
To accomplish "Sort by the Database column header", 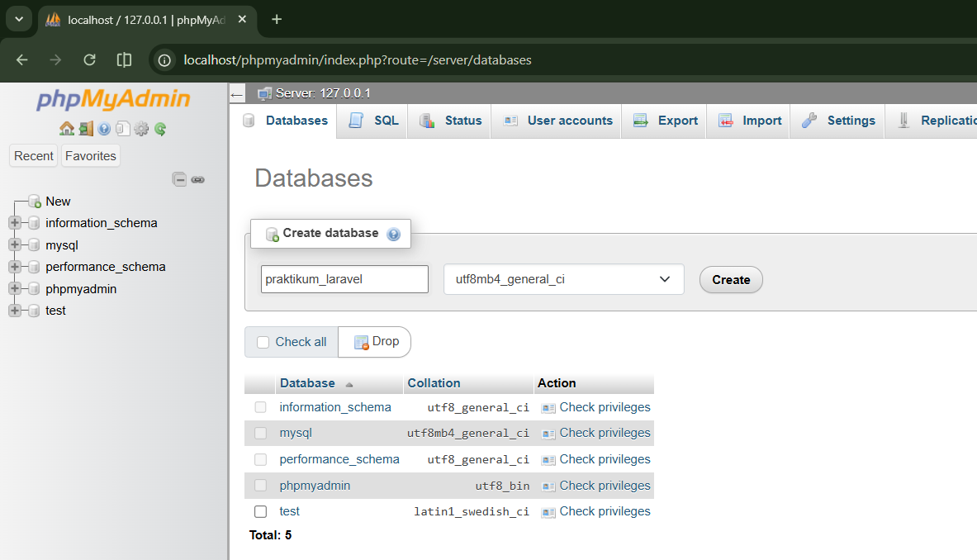I will [x=307, y=383].
